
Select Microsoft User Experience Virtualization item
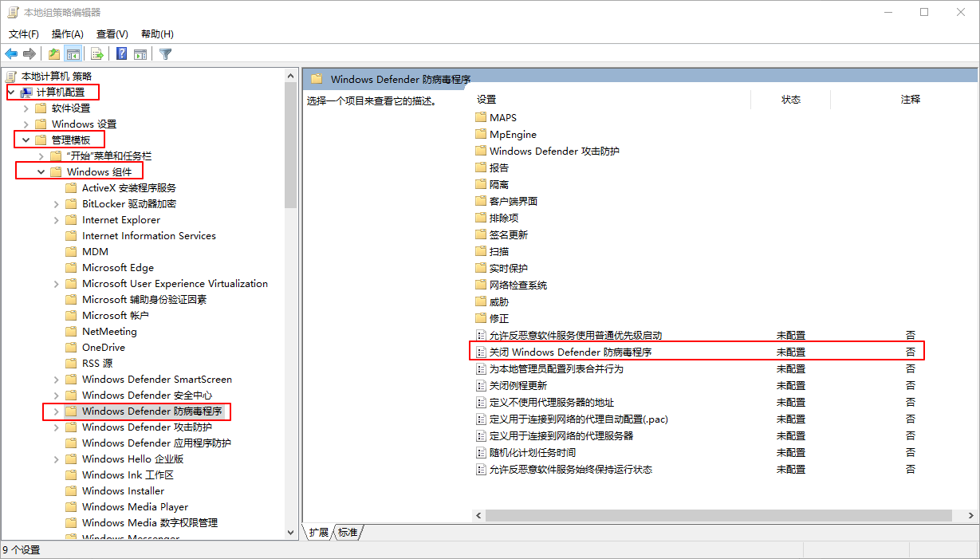tap(175, 283)
